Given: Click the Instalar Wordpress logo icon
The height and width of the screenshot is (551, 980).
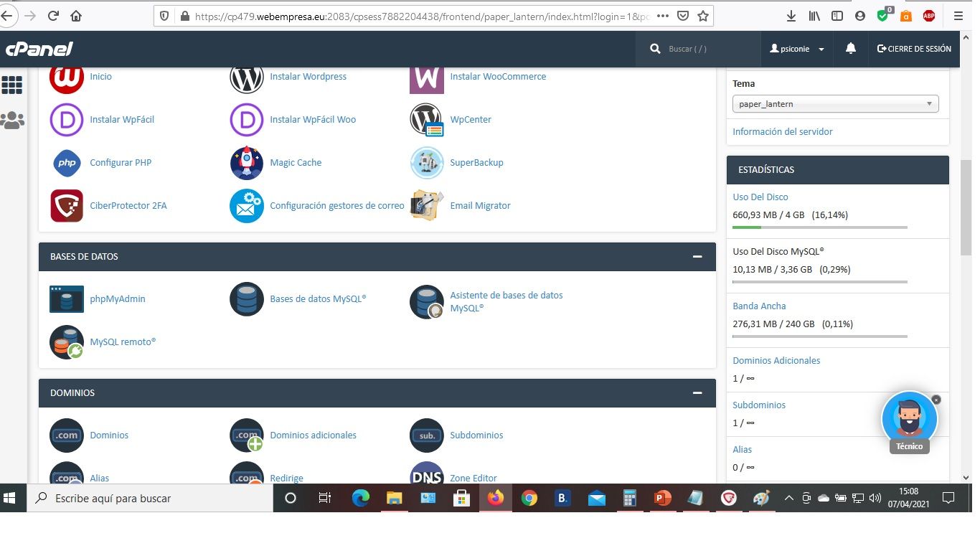Looking at the screenshot, I should [x=247, y=77].
